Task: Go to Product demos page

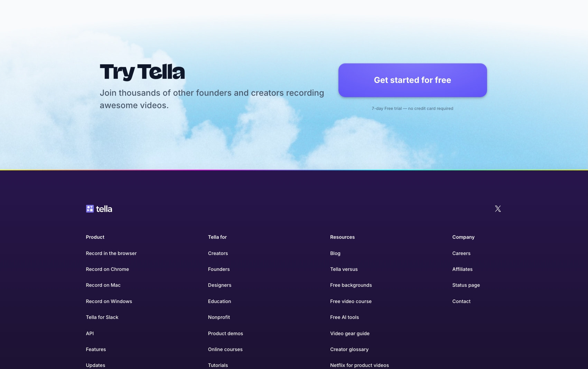Action: point(226,333)
